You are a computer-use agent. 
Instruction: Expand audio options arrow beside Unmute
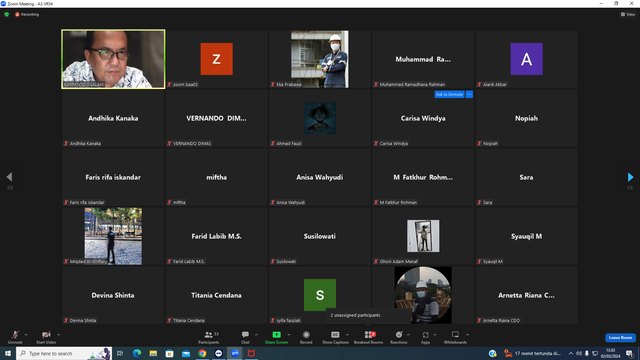tap(26, 335)
